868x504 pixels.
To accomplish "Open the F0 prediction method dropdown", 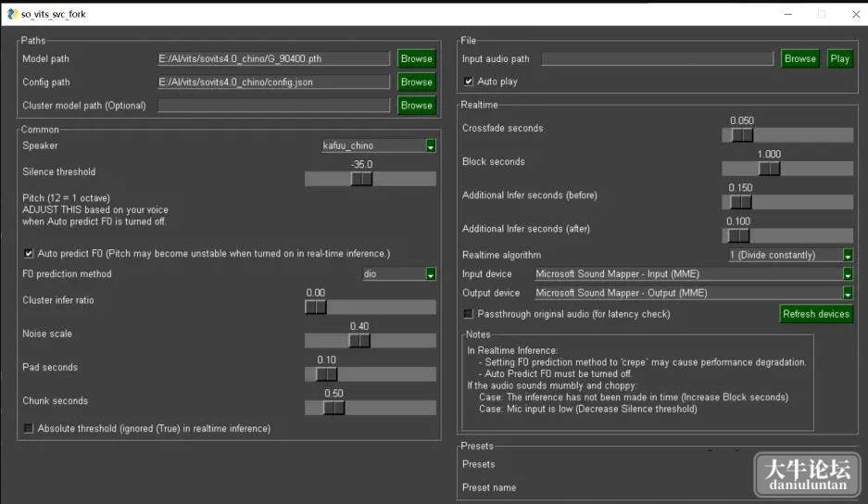I will tap(399, 273).
